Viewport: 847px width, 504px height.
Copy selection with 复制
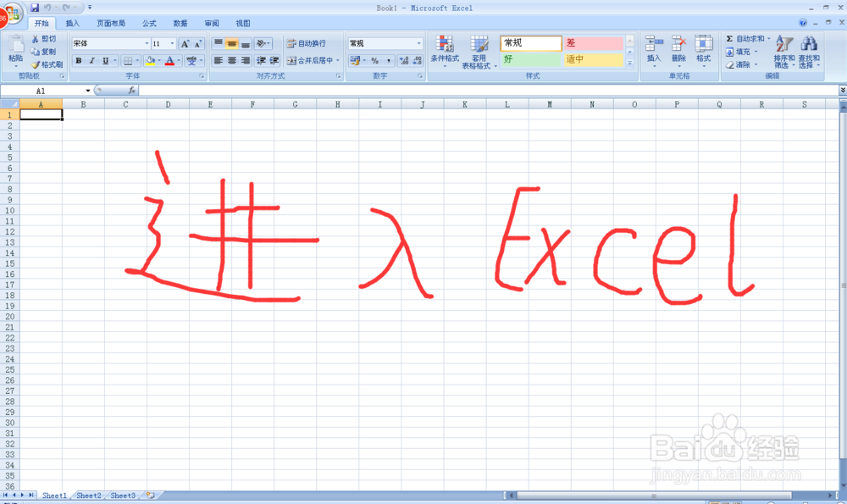pos(44,52)
